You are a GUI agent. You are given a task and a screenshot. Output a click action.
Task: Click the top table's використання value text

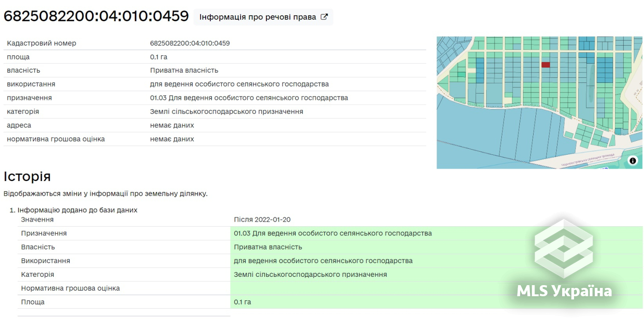[x=239, y=84]
